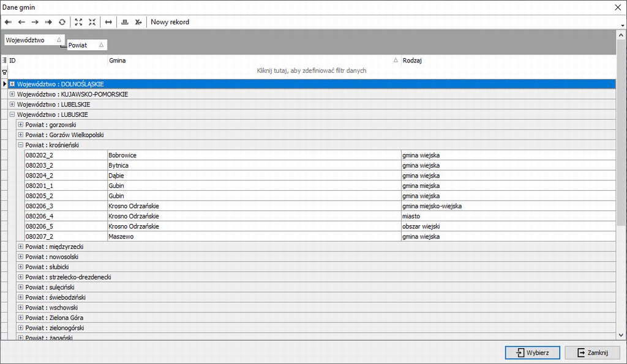Collapse the krośnieński powiat group
Viewport: 627px width, 364px height.
click(20, 145)
